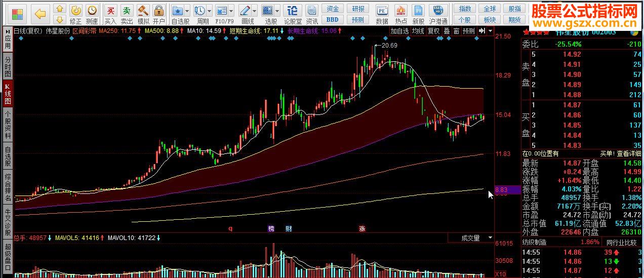644x278 pixels.
Task: Expand the F10/F9 dropdown arrow
Action: (x=232, y=10)
